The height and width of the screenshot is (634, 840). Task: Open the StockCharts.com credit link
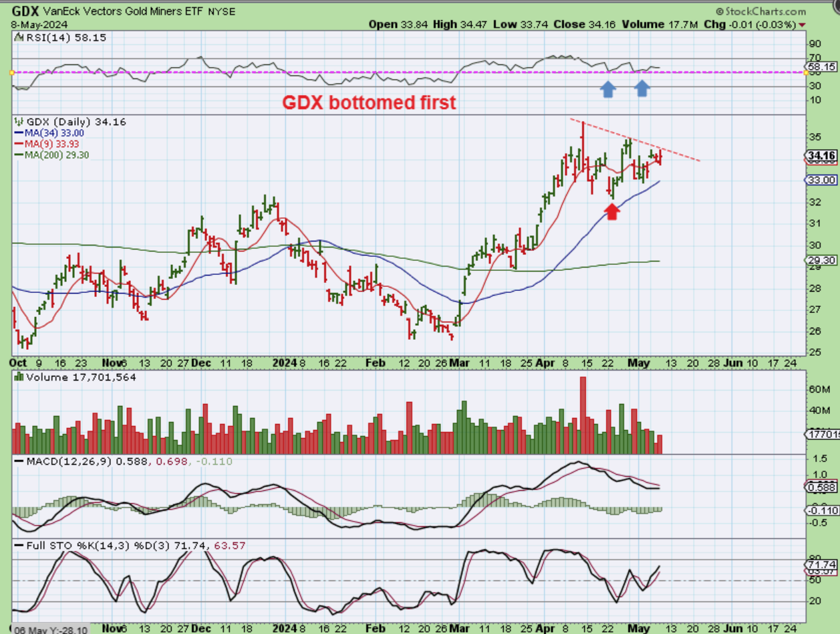(x=760, y=11)
